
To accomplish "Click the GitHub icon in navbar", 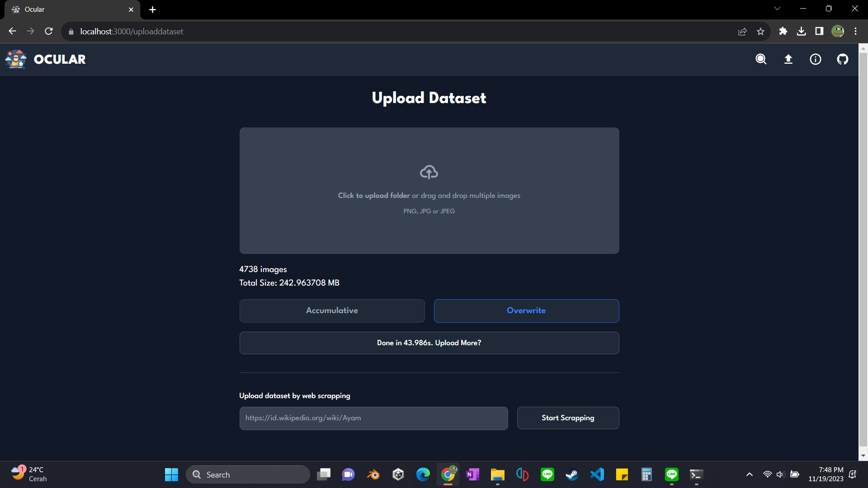I will (842, 59).
